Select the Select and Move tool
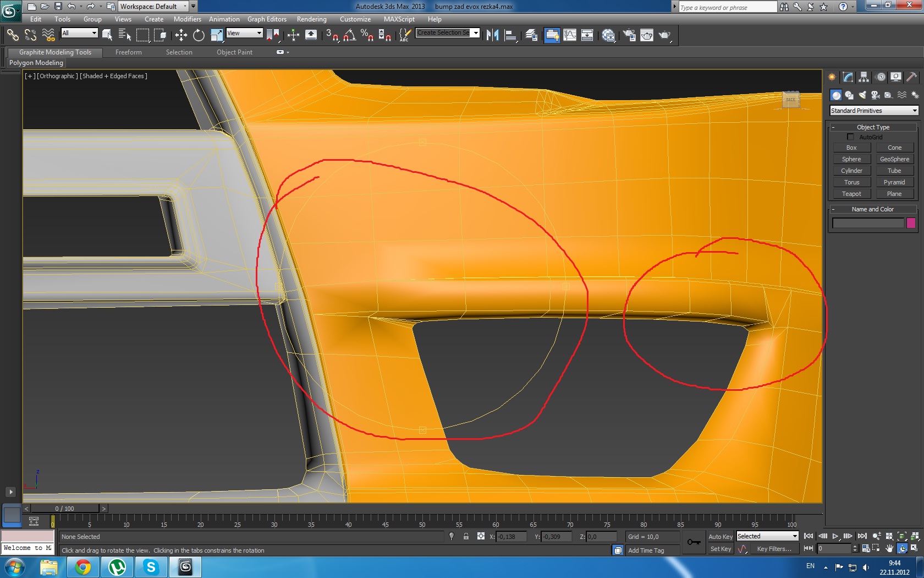 click(181, 35)
